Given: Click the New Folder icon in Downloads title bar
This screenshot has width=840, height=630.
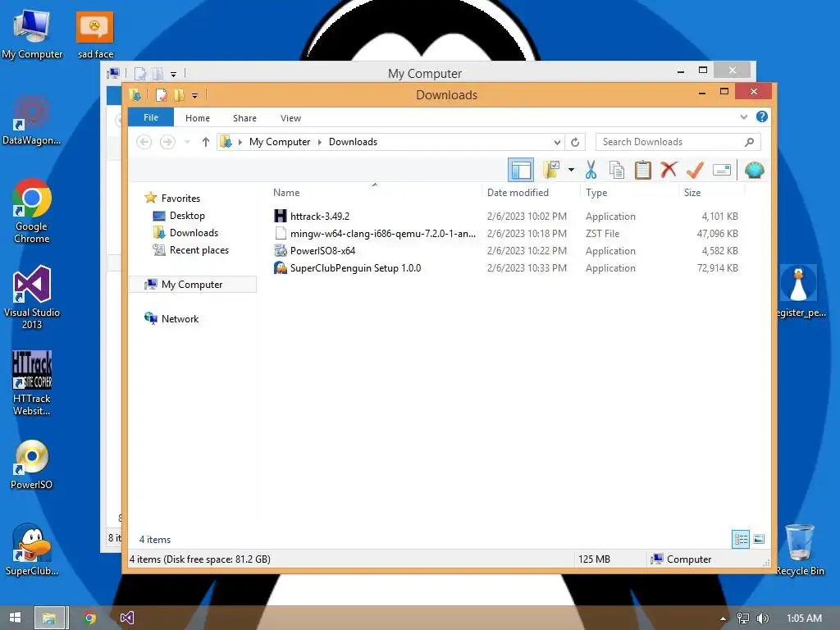Looking at the screenshot, I should [x=179, y=95].
